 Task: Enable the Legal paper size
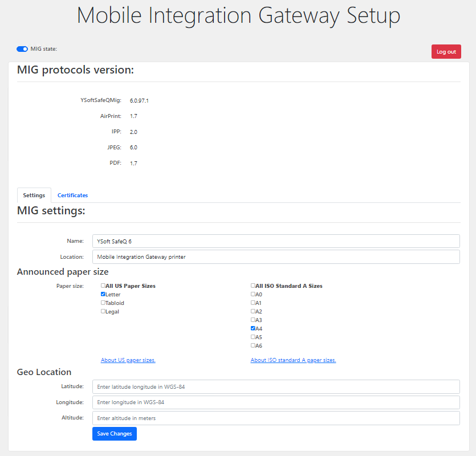pos(103,311)
